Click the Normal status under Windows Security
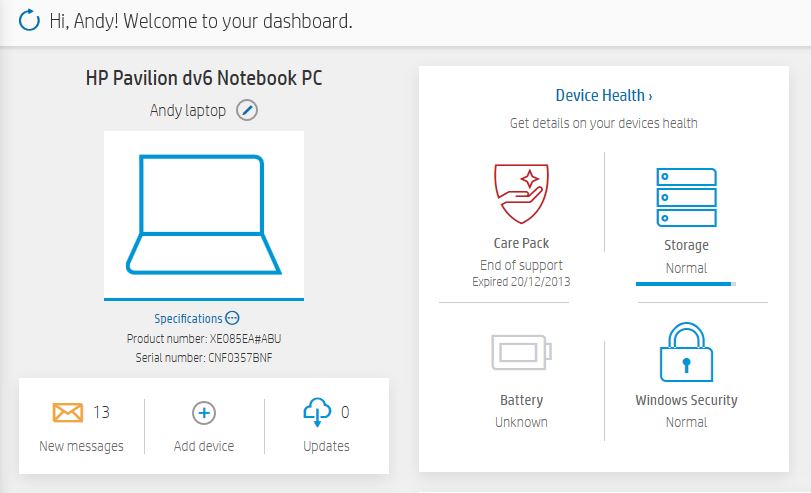The height and width of the screenshot is (493, 811). coord(686,422)
